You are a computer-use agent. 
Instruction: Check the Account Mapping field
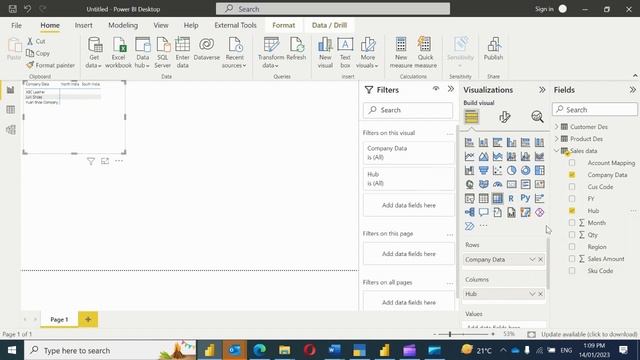click(572, 163)
